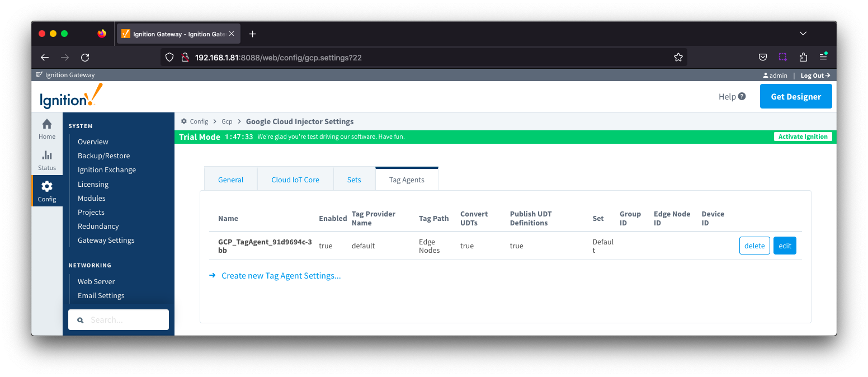Open Gateway Settings in the sidebar
Screen dimensions: 868x377
point(106,240)
